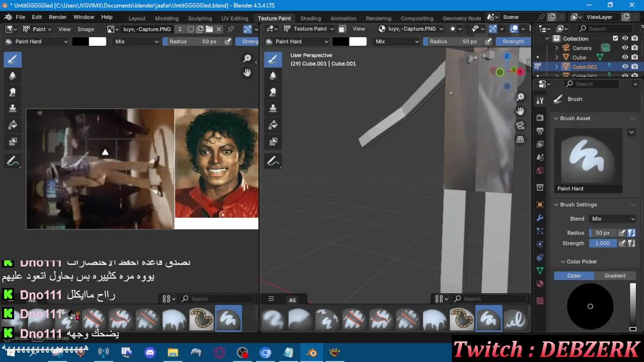Click the pan hand icon in image editor
The height and width of the screenshot is (362, 644).
[x=247, y=73]
